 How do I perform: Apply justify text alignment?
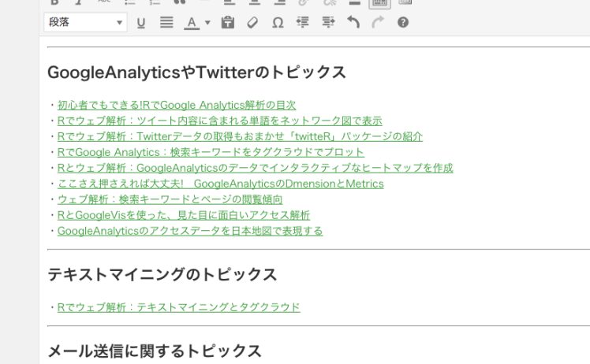click(166, 22)
